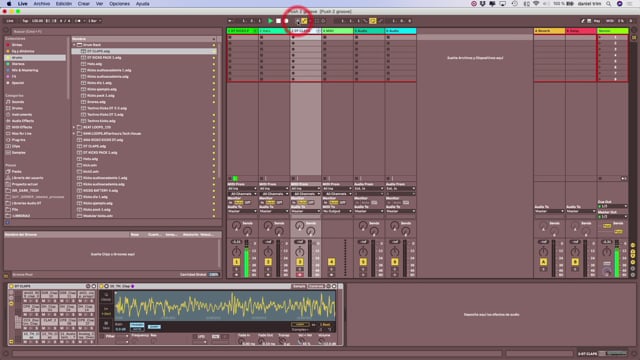This screenshot has height=360, width=640.
Task: Click the Stop button in the transport bar
Action: click(278, 21)
